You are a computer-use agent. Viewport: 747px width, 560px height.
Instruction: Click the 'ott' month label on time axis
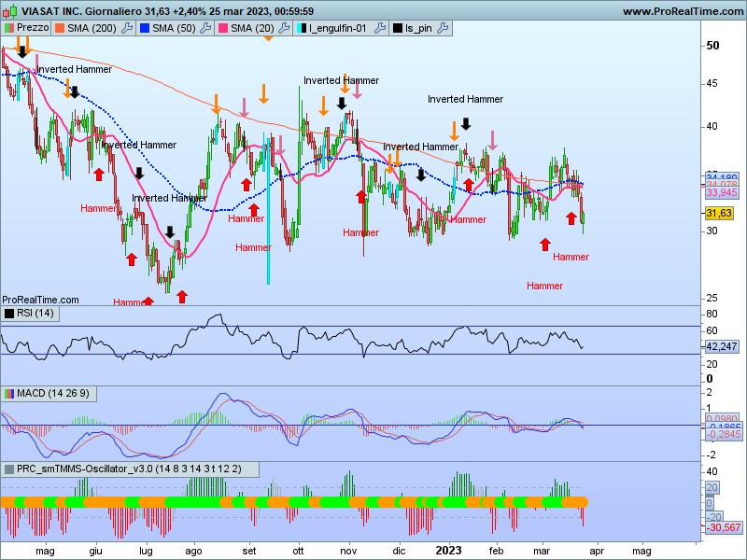coord(298,551)
